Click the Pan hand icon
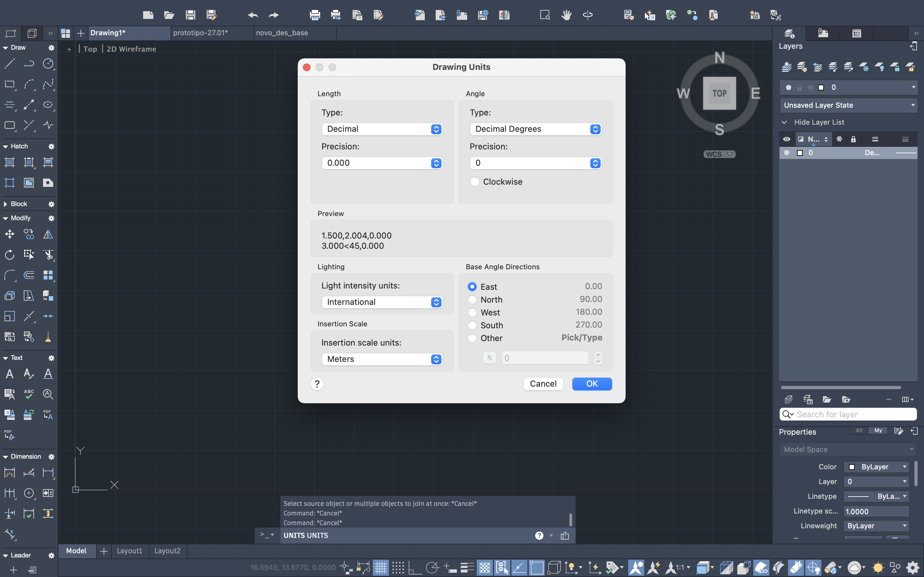 click(x=566, y=15)
